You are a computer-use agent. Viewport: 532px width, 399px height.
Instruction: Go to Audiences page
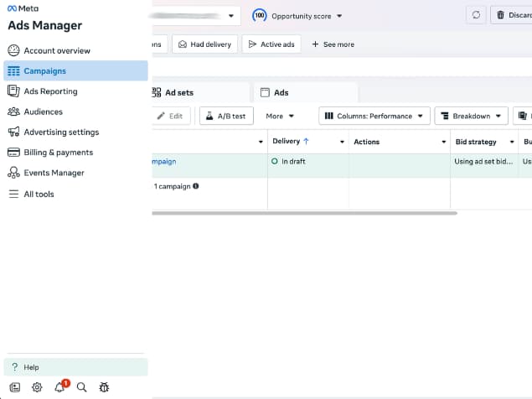[x=43, y=111]
